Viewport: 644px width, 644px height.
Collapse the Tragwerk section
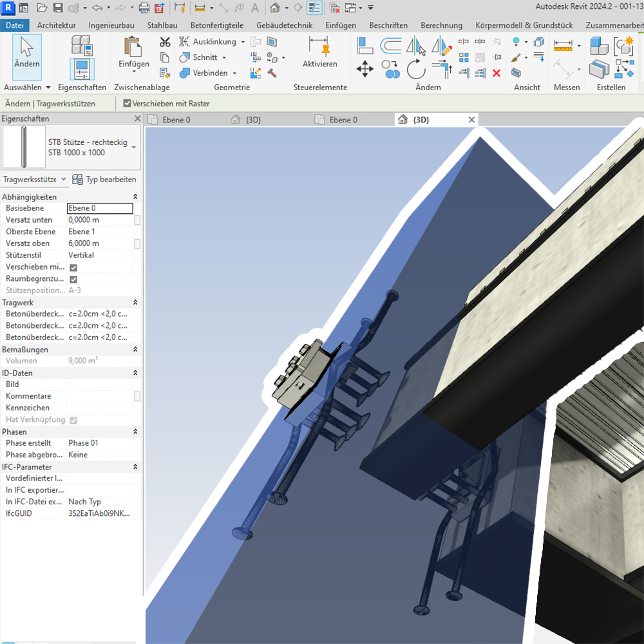pos(135,302)
